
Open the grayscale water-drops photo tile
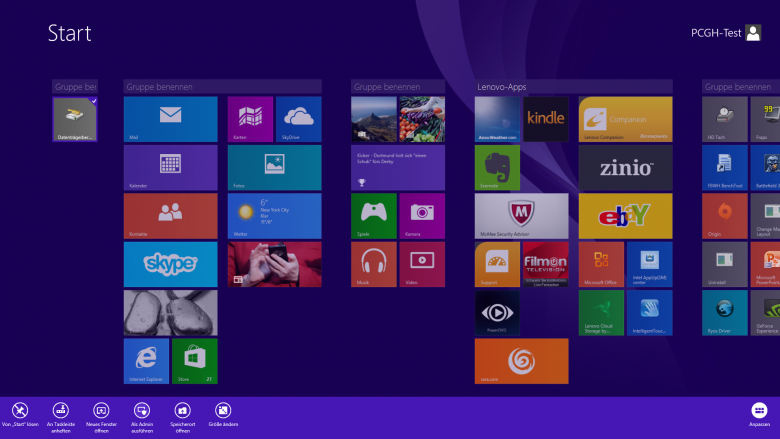click(171, 313)
